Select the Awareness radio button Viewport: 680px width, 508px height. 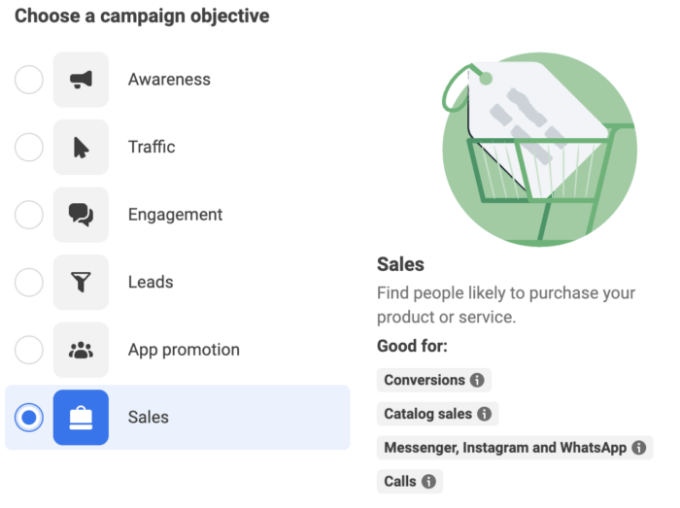(29, 79)
